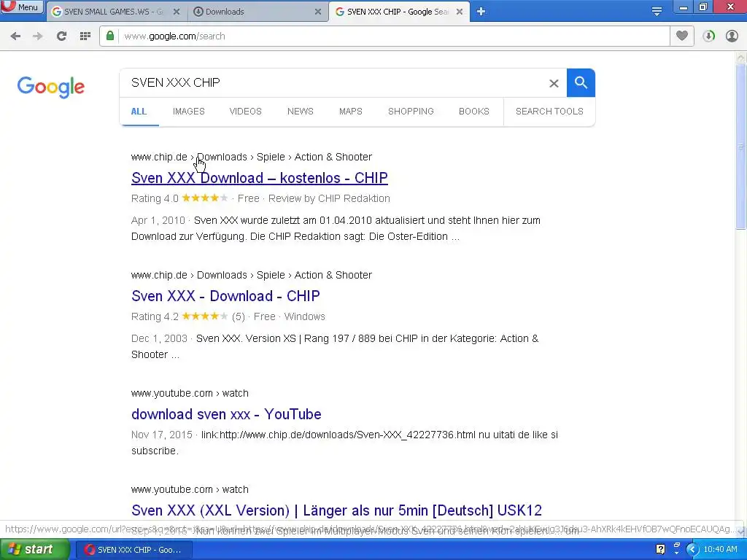
Task: Switch to NEWS results
Action: pyautogui.click(x=300, y=112)
